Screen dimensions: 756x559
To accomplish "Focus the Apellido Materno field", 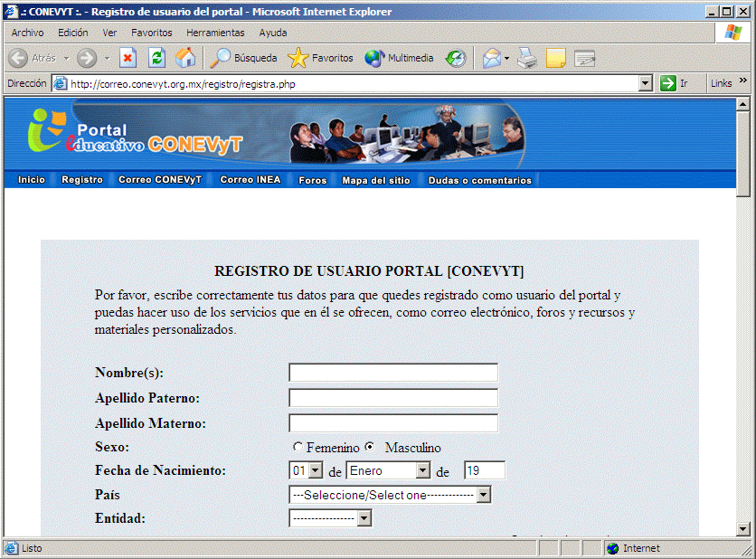I will click(x=393, y=423).
